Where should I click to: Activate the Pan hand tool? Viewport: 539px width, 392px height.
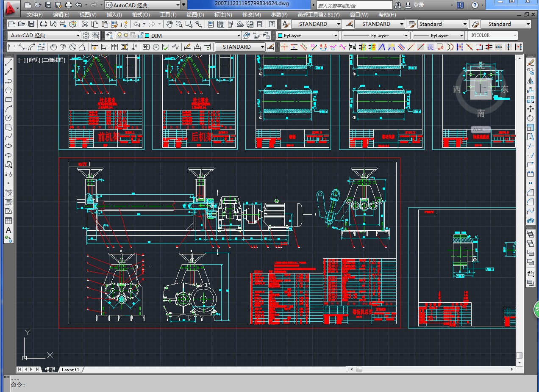[x=169, y=24]
